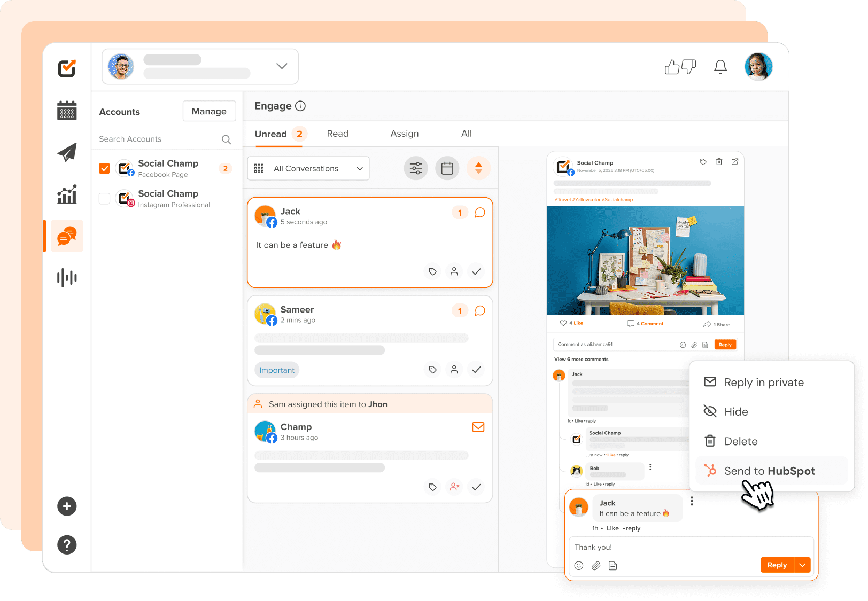Add a tag to Jack's conversation

pyautogui.click(x=432, y=271)
